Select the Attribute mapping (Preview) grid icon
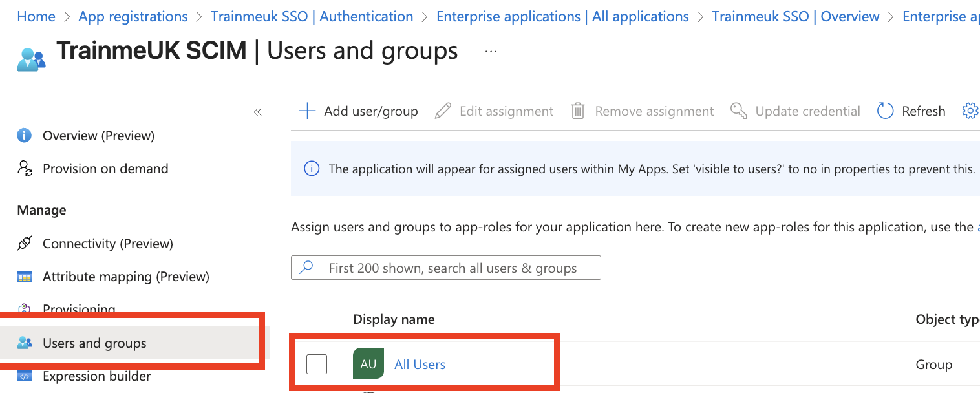Viewport: 980px width, 393px height. click(25, 276)
